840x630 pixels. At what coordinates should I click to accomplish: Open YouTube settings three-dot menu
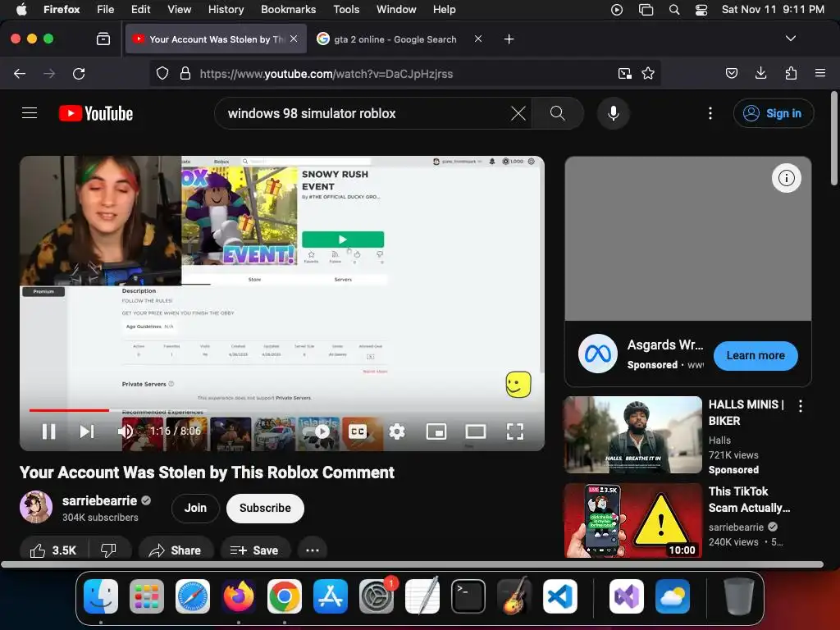pyautogui.click(x=710, y=113)
